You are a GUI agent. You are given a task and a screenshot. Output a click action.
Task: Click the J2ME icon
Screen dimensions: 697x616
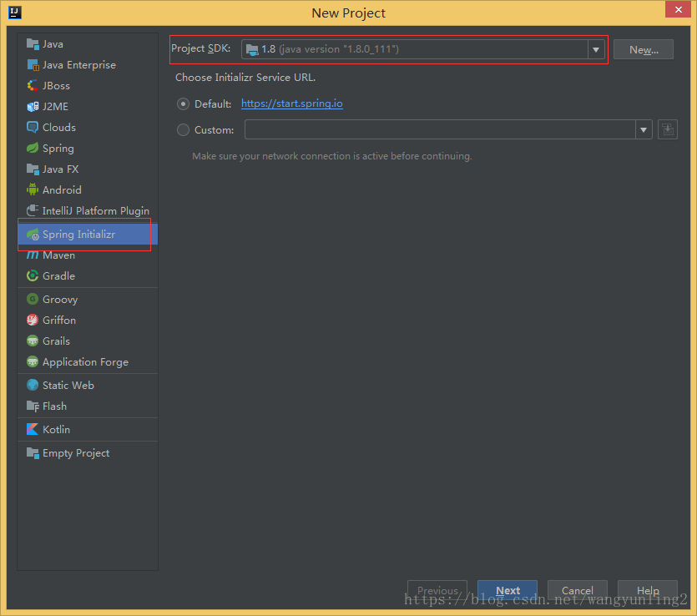33,107
